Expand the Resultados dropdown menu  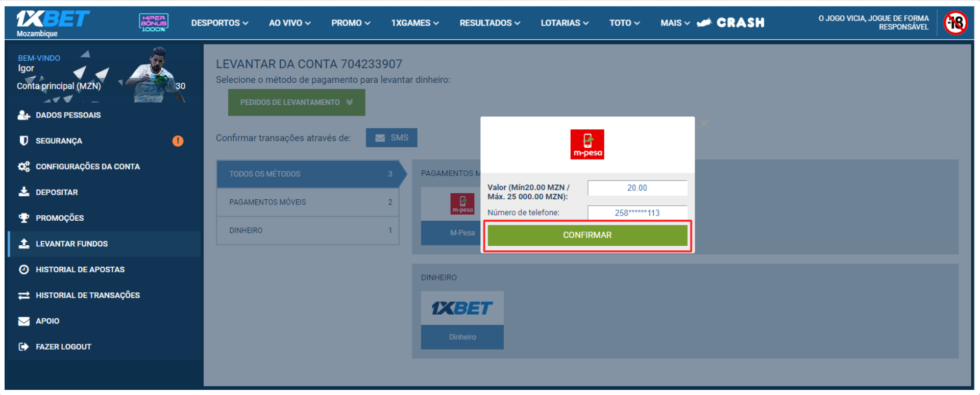pyautogui.click(x=490, y=23)
